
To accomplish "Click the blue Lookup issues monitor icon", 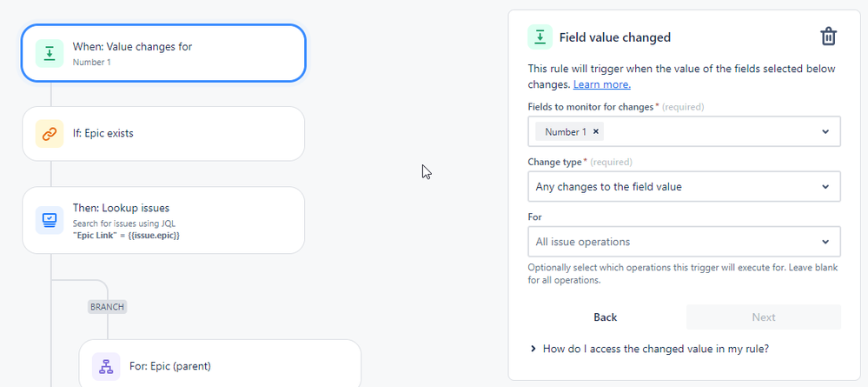I will (50, 220).
